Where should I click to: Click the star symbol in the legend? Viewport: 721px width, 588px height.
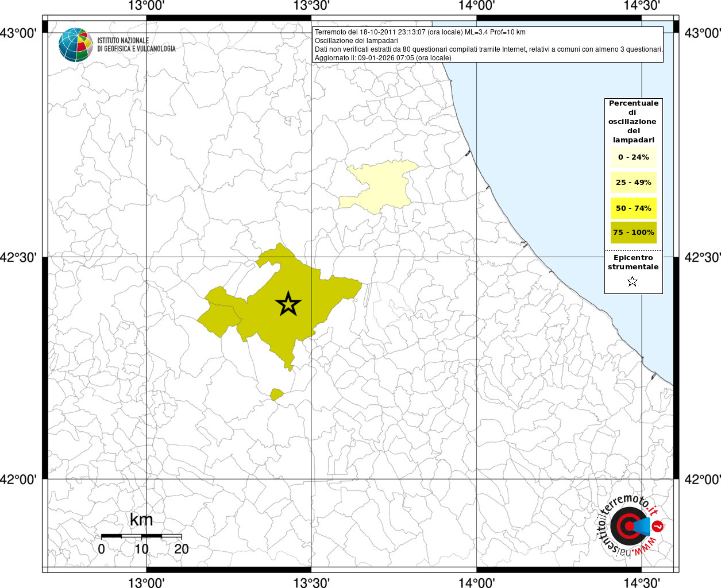coord(633,281)
